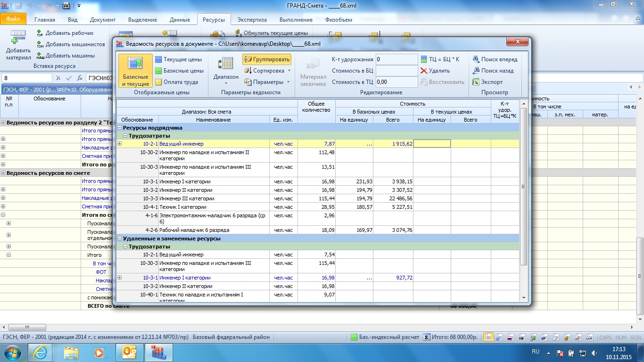
Task: Select the Текущие цены display mode
Action: 179,59
